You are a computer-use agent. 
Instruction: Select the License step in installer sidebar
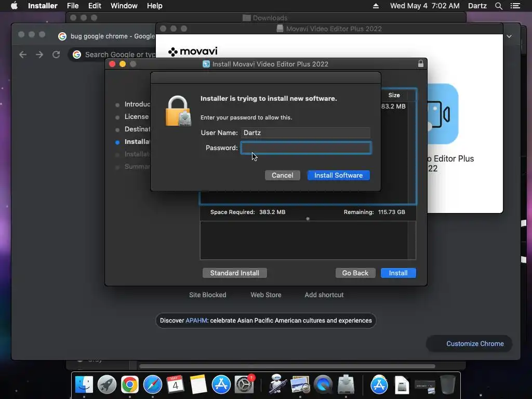click(137, 117)
